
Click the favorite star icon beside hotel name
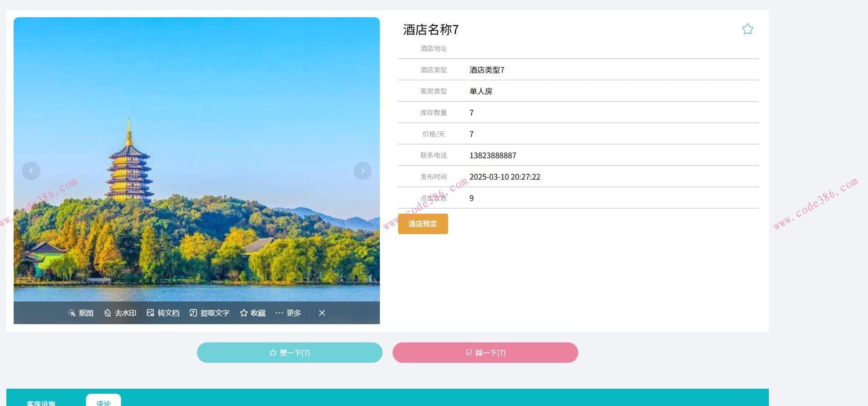(x=747, y=30)
